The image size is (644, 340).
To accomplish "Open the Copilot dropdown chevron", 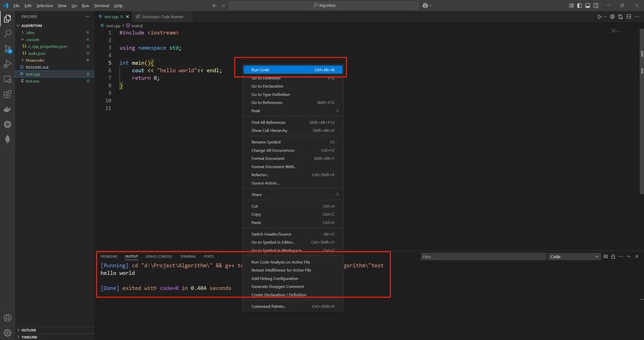I will pos(430,5).
